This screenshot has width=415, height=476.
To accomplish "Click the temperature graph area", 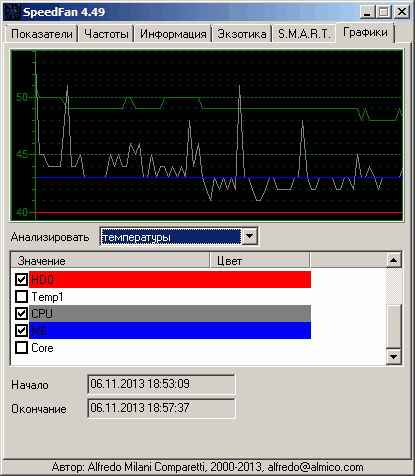I will point(207,135).
